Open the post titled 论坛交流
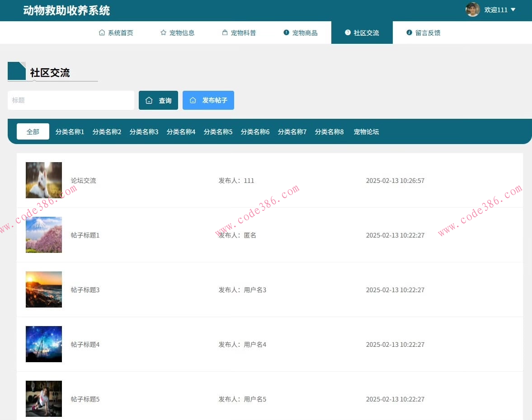Screen dimensions: 532x420 [83, 180]
